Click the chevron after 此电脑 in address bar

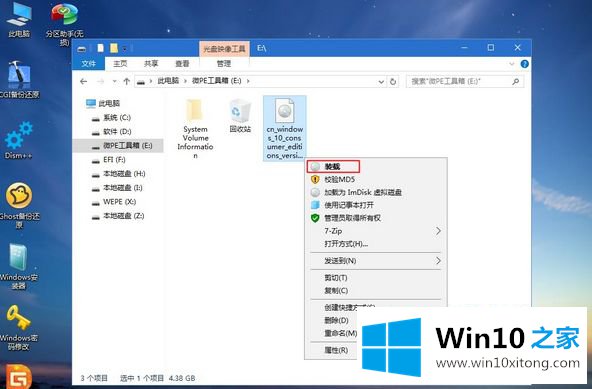[x=185, y=81]
